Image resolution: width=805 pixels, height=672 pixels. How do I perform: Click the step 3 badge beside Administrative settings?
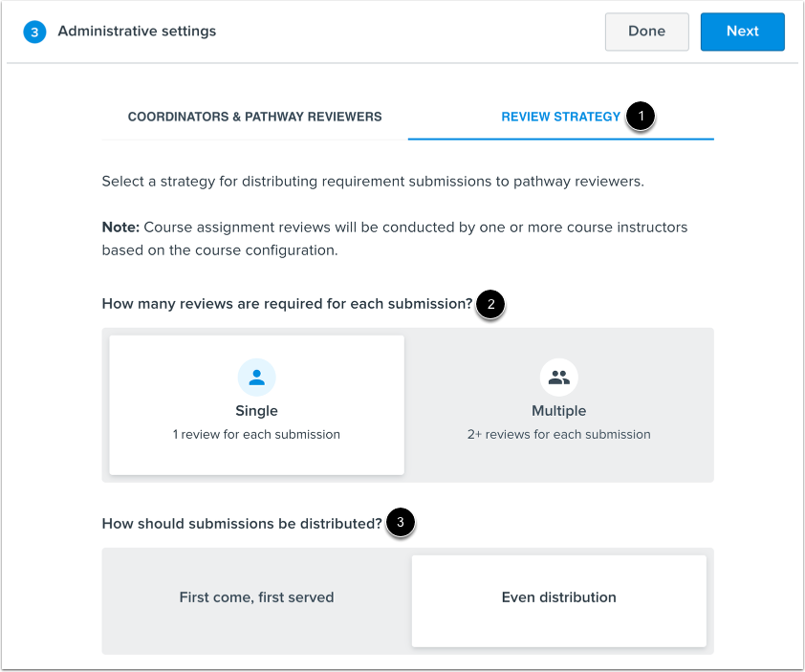tap(35, 31)
